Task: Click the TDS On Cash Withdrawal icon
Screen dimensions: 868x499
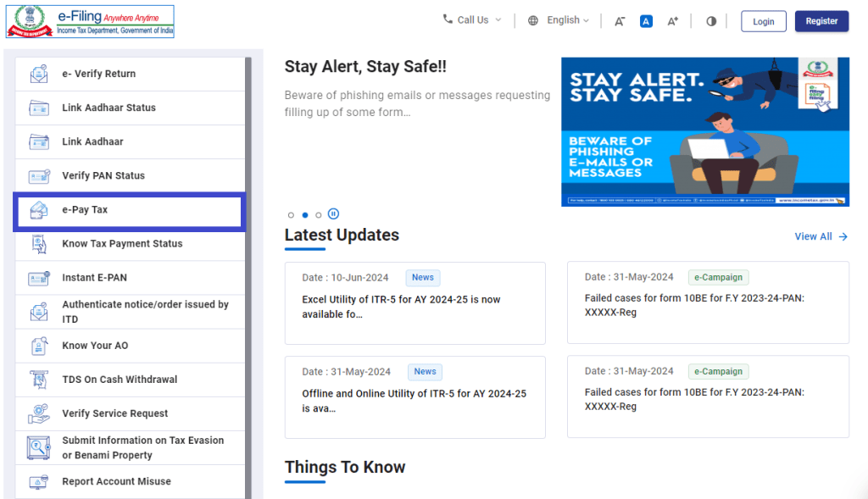Action: click(39, 380)
